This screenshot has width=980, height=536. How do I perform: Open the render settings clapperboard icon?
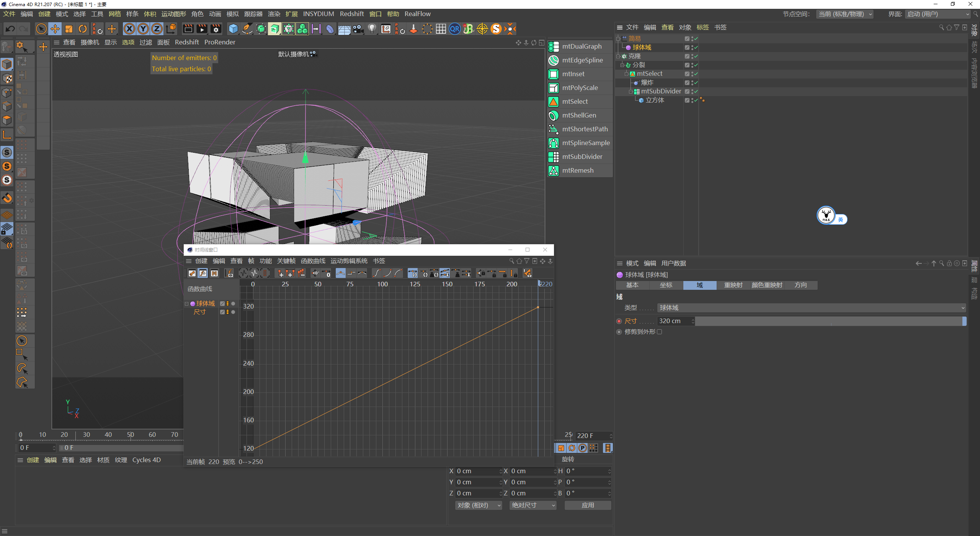point(216,29)
